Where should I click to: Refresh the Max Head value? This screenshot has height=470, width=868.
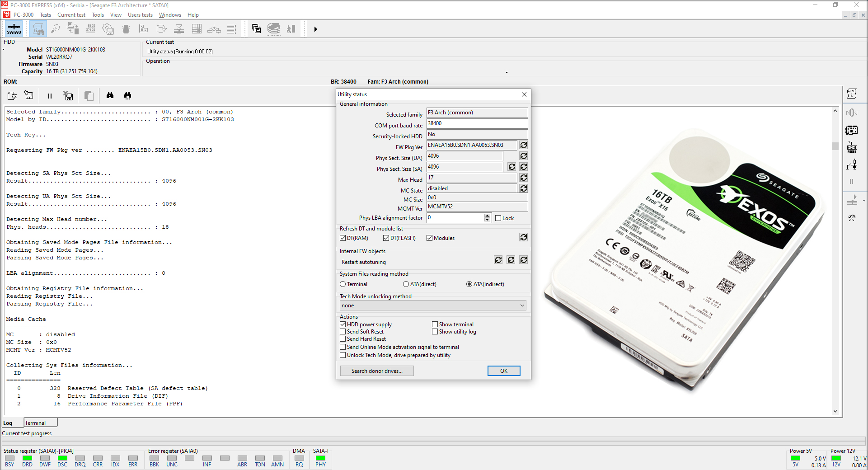[523, 178]
